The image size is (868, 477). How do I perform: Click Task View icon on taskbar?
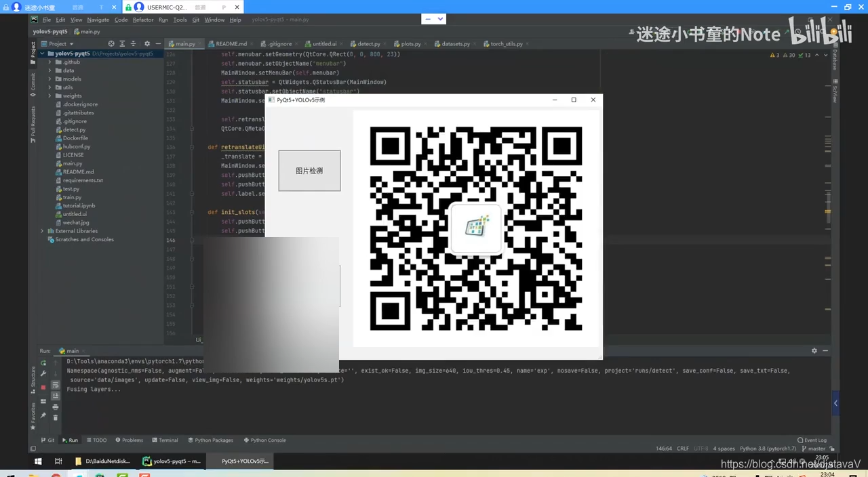(x=58, y=461)
